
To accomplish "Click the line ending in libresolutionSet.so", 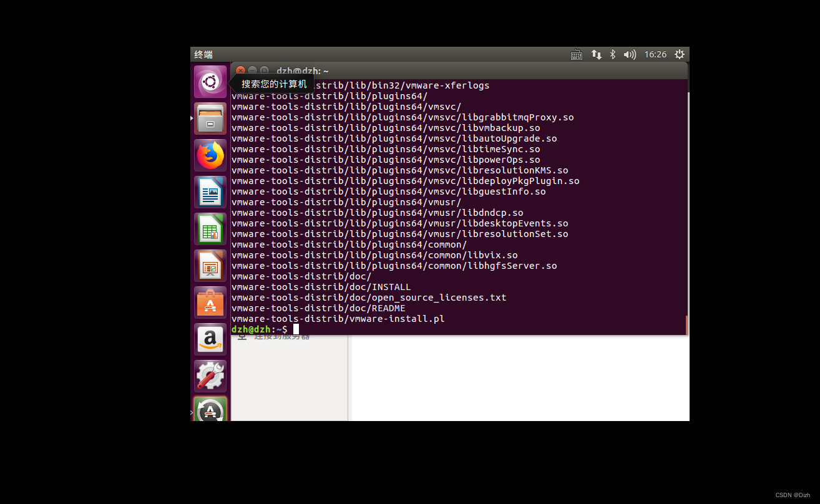I will (400, 234).
